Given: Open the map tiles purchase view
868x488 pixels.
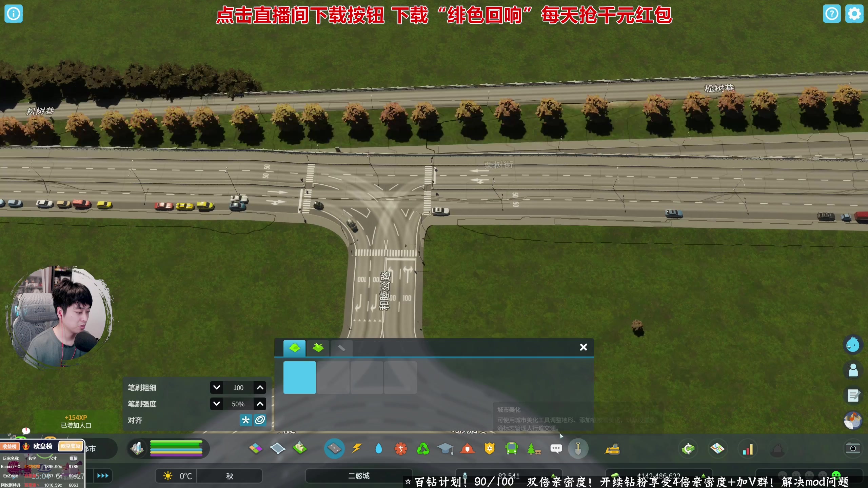Looking at the screenshot, I should [x=717, y=449].
